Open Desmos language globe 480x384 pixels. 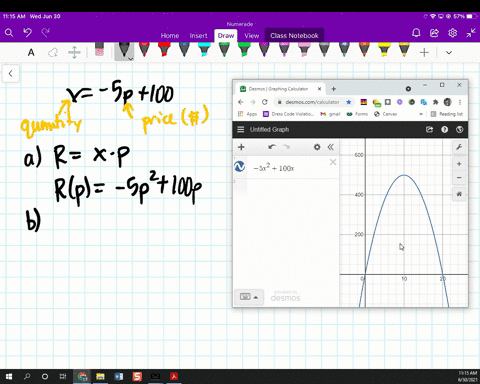(x=460, y=129)
